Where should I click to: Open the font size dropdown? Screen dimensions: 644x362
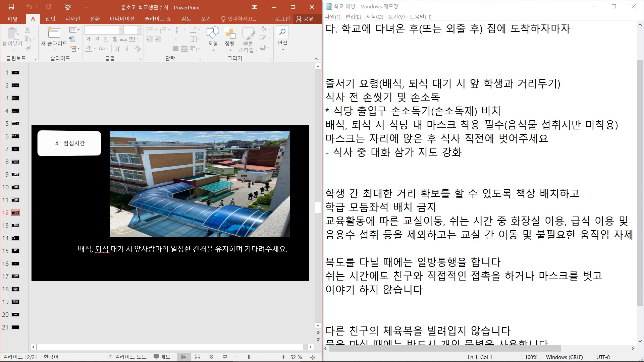[x=140, y=30]
